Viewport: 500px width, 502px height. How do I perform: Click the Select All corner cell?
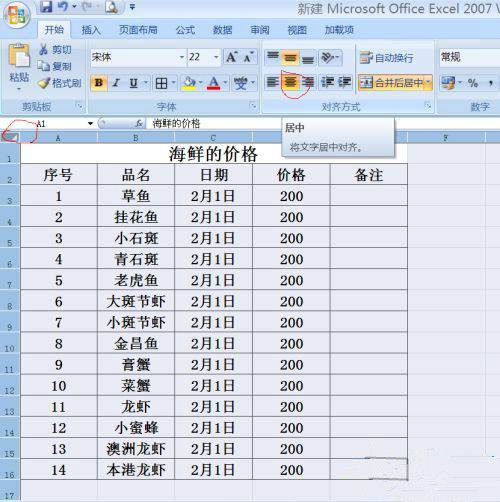[x=10, y=137]
